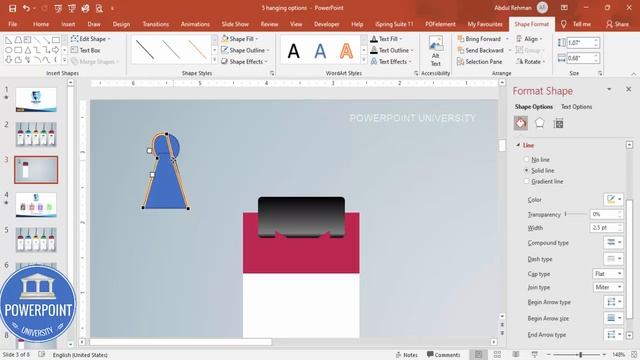Open Compound type dropdown

pos(613,242)
